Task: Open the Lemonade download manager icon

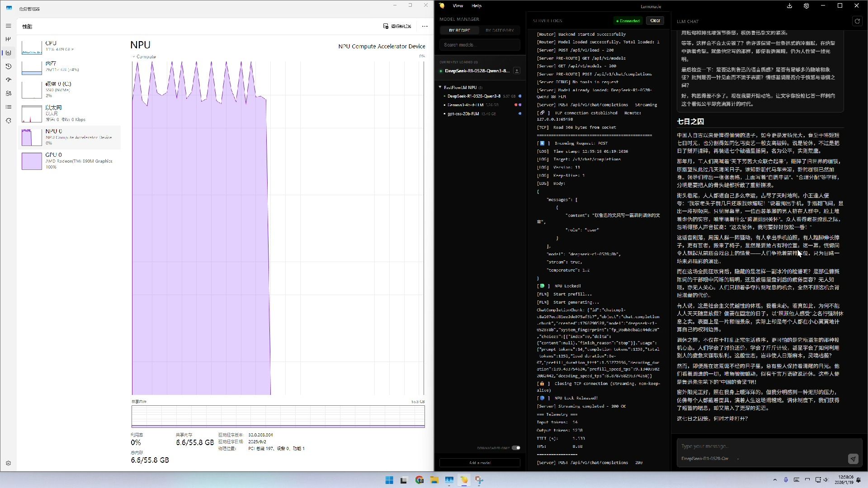Action: click(789, 6)
